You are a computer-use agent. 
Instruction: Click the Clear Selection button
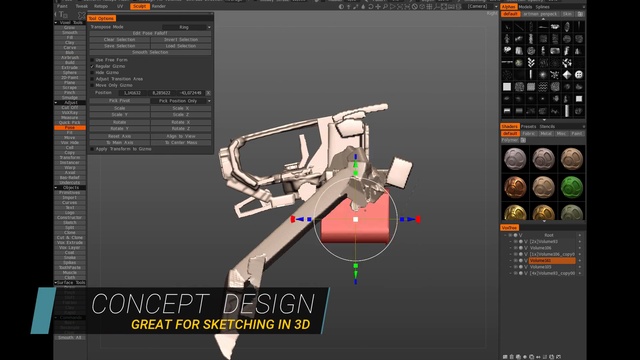click(120, 40)
